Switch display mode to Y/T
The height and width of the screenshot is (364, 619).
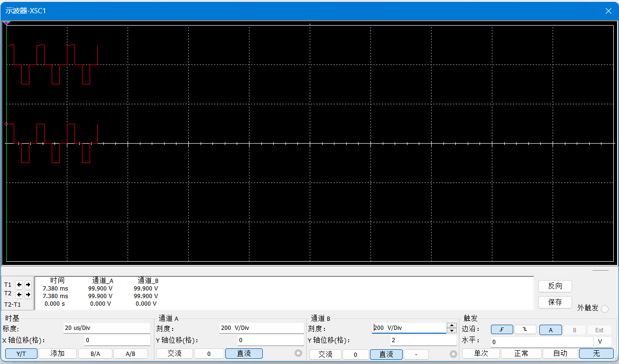(21, 354)
